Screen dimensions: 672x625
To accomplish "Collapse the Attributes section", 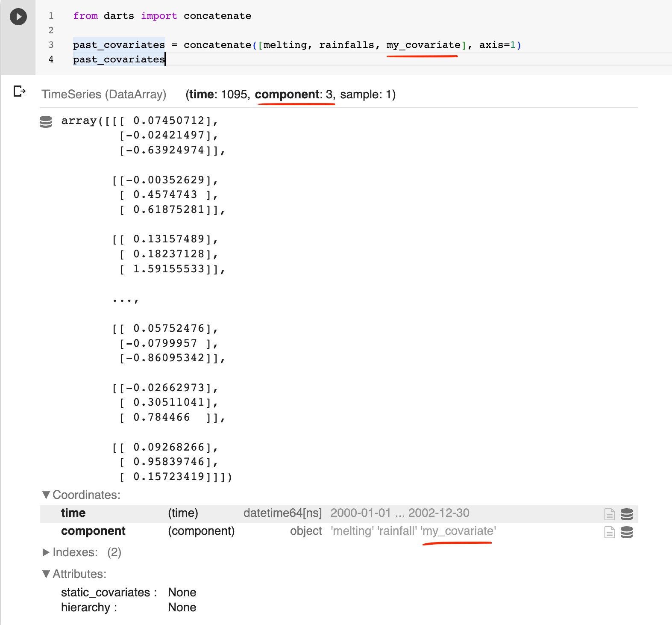I will 74,574.
